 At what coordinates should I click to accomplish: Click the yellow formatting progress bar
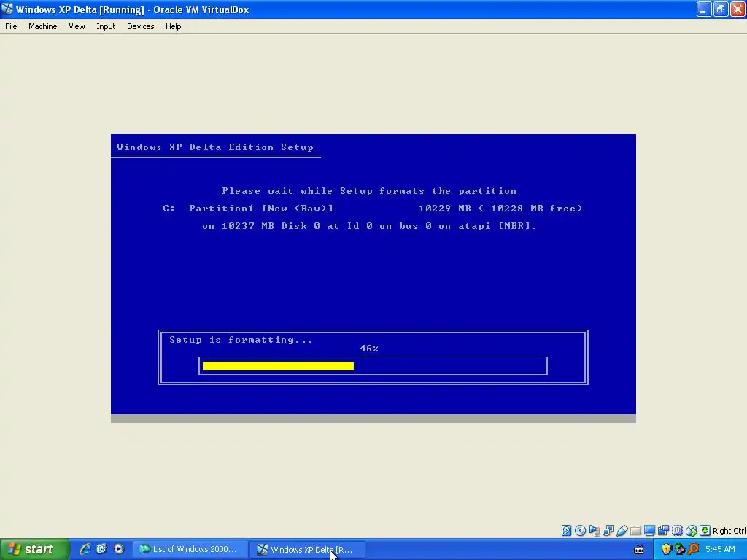point(278,366)
